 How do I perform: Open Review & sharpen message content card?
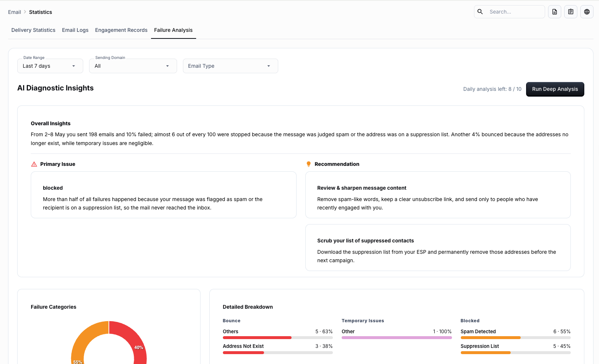[438, 195]
